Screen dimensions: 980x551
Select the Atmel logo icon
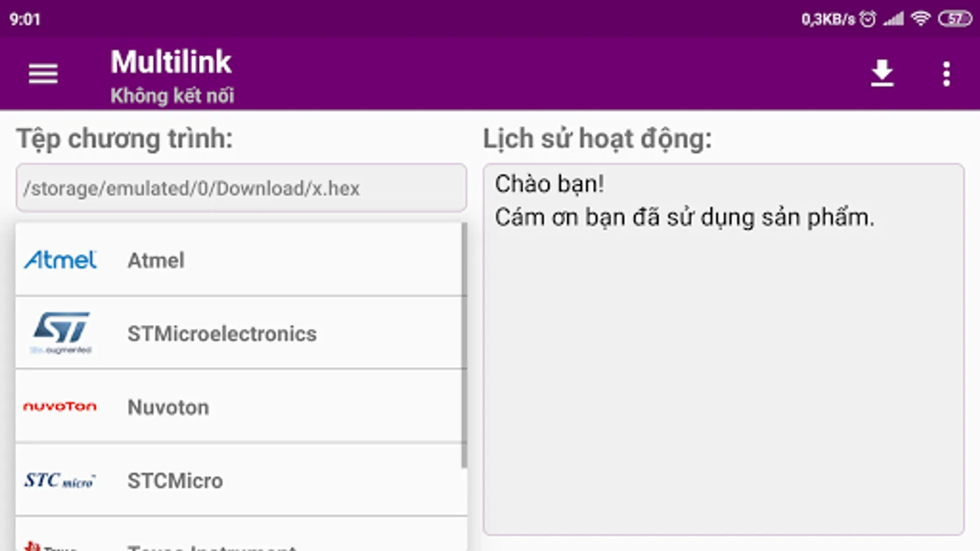[x=60, y=260]
